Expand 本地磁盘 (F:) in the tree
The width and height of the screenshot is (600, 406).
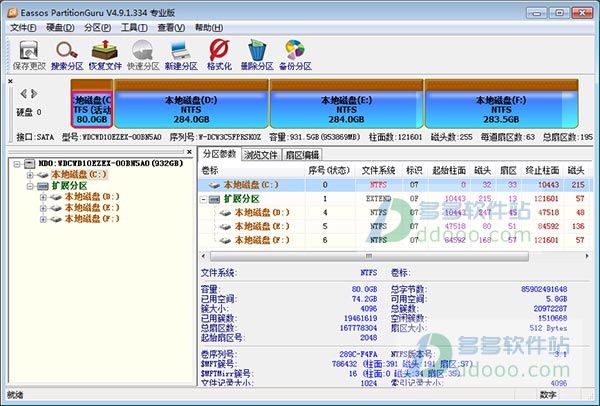(x=43, y=220)
